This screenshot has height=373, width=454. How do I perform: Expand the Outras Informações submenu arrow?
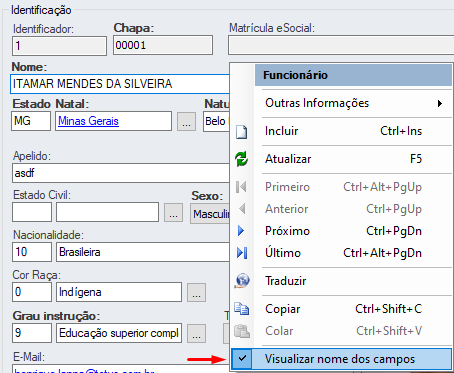click(440, 104)
